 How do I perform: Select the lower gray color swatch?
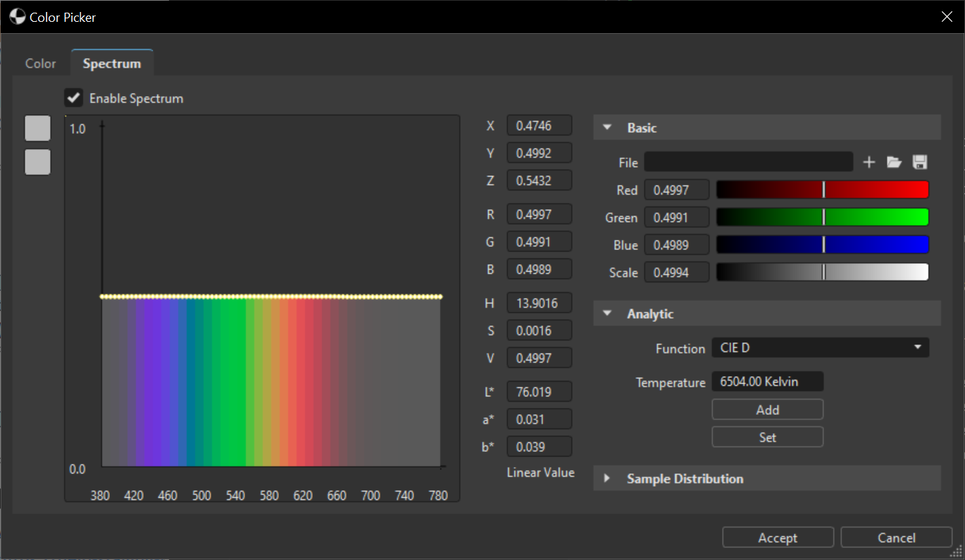38,161
